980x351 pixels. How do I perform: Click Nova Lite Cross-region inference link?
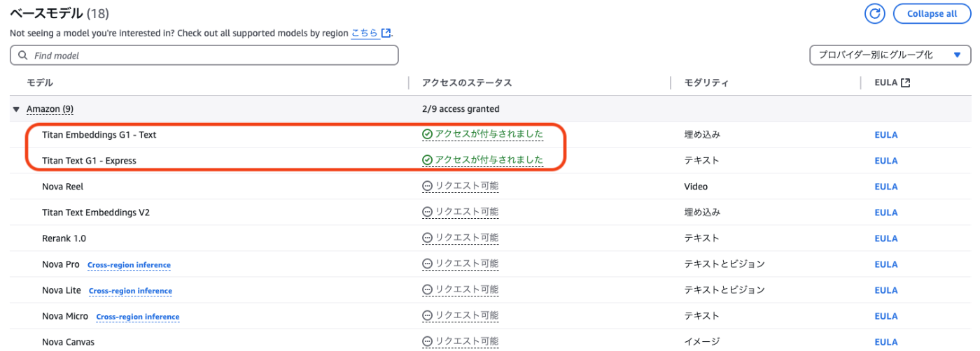click(130, 291)
